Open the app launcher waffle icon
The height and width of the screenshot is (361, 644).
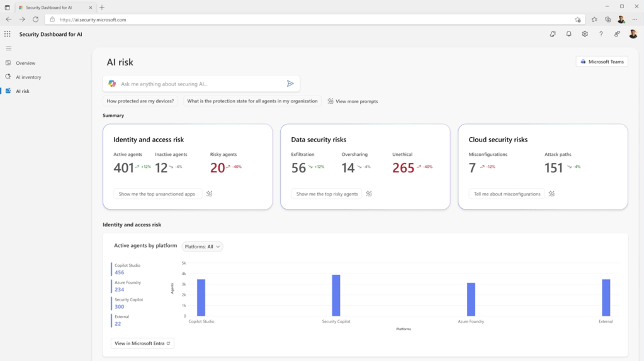[8, 34]
